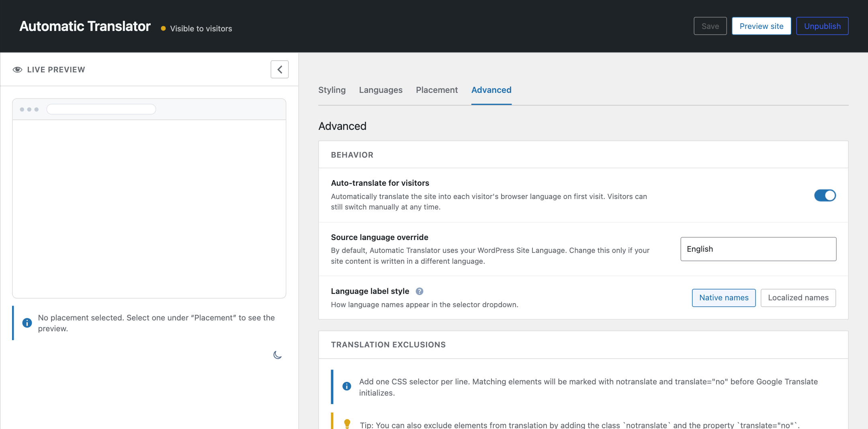Click Preview site button
Image resolution: width=868 pixels, height=429 pixels.
pos(762,26)
